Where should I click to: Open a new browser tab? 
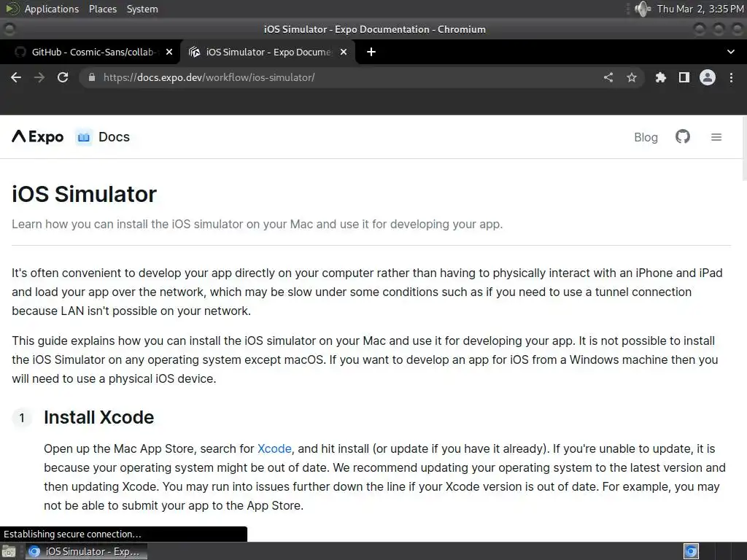point(371,52)
